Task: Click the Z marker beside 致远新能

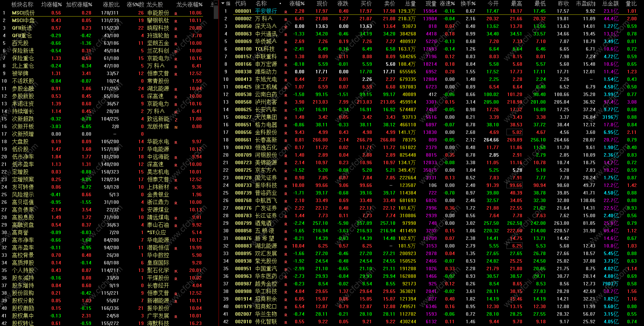Action: click(x=176, y=119)
